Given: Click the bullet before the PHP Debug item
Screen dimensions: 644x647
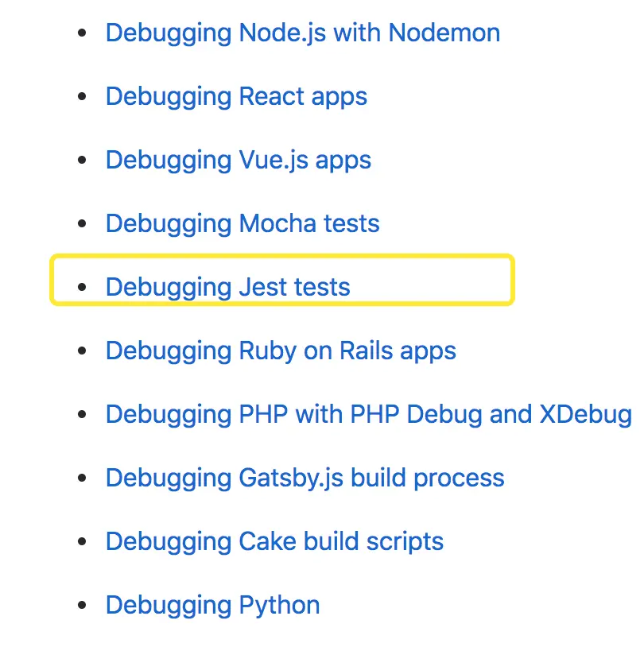Looking at the screenshot, I should click(82, 414).
